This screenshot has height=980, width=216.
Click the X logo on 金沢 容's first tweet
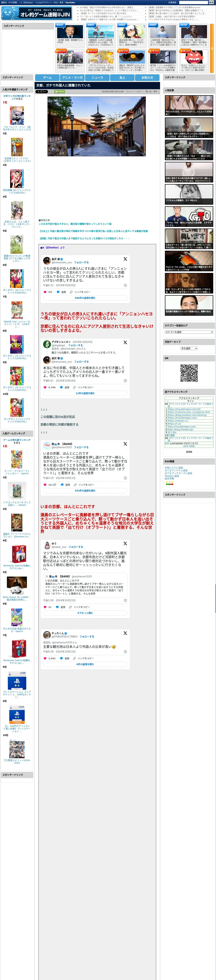125,259
